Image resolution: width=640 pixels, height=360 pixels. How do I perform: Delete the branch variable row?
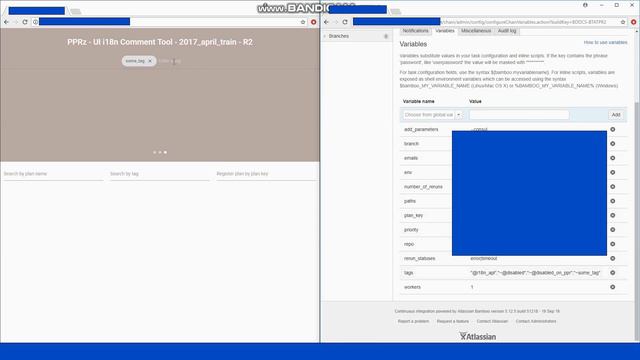(613, 144)
